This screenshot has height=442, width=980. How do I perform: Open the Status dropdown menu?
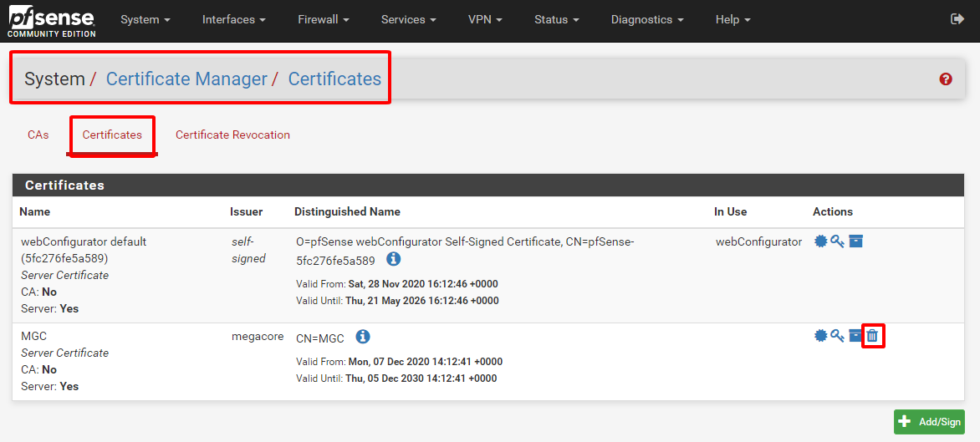(556, 20)
